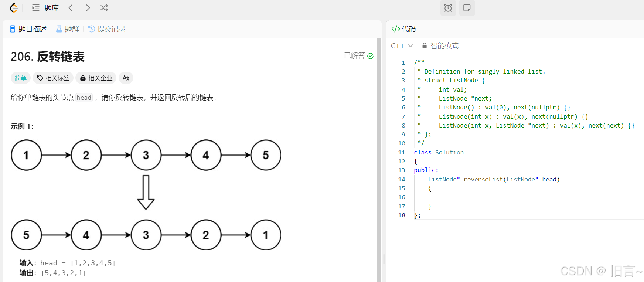Switch to the 题目描述 tab

tap(28, 29)
